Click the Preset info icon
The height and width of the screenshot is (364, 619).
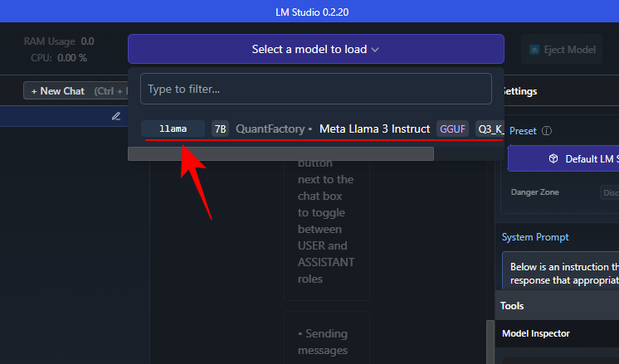(546, 131)
